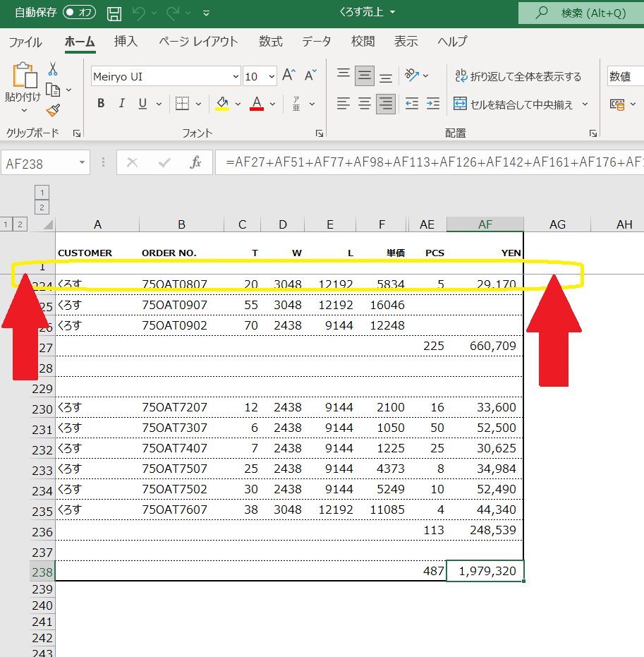Image resolution: width=644 pixels, height=657 pixels.
Task: Open the 表示 tab
Action: pos(406,41)
